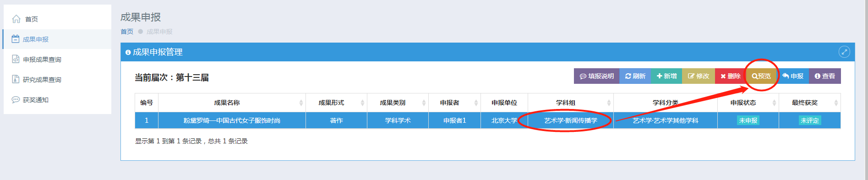Image resolution: width=868 pixels, height=180 pixels.
Task: Select 成果申报 calendar icon in sidebar
Action: (x=16, y=39)
